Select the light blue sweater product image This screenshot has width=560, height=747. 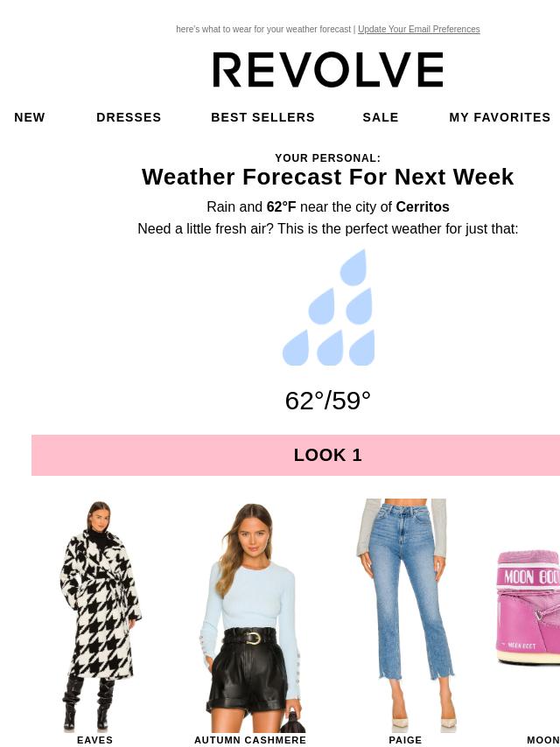[x=250, y=616]
